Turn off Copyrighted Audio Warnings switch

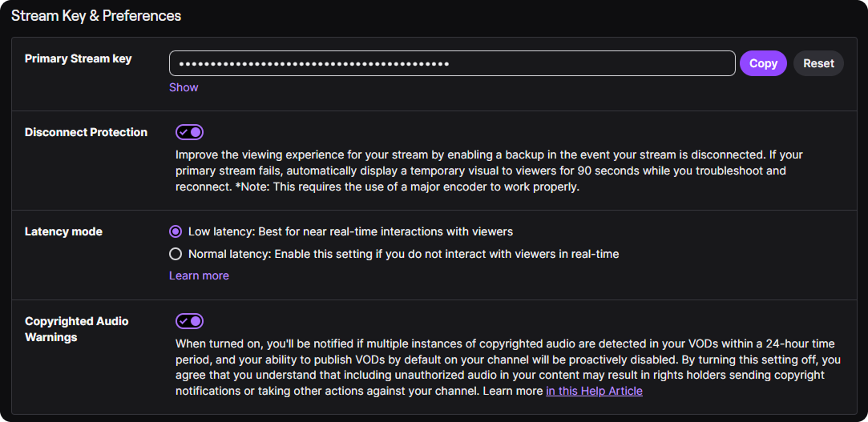pyautogui.click(x=190, y=321)
